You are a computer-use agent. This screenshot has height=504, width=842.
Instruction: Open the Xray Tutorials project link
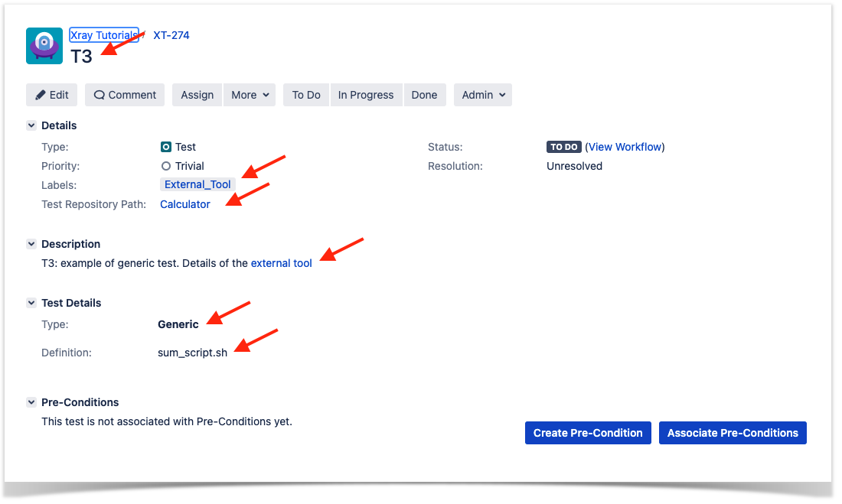[x=104, y=35]
